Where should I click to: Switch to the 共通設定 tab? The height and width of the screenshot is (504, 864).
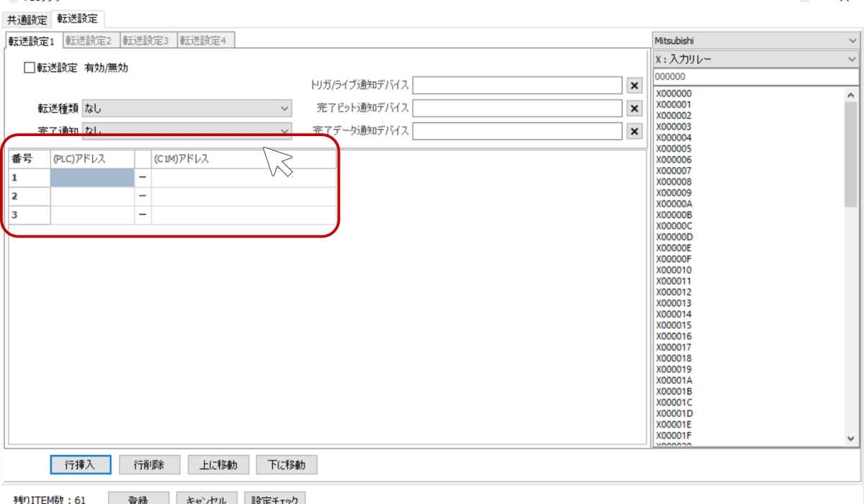(x=27, y=19)
